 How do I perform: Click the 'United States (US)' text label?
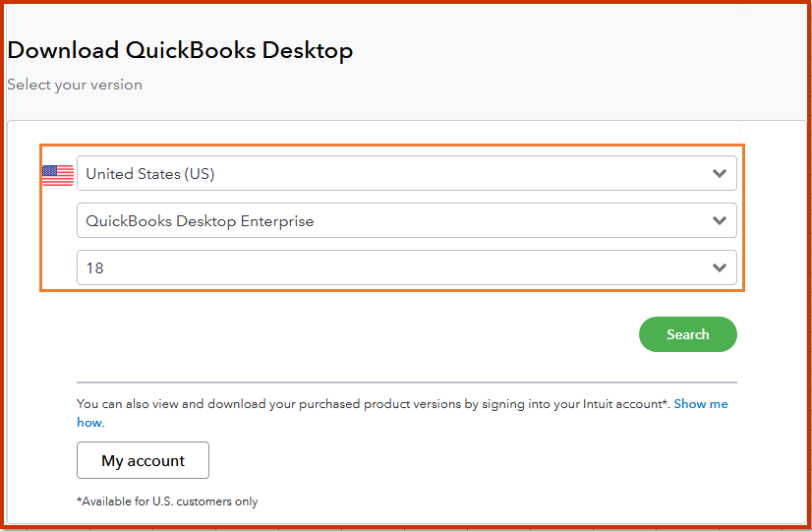coord(150,174)
